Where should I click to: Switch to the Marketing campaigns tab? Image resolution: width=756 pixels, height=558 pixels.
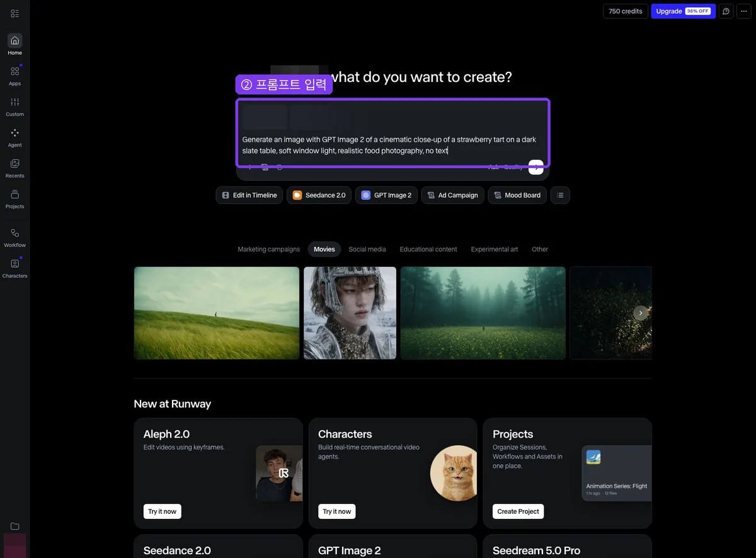click(269, 249)
